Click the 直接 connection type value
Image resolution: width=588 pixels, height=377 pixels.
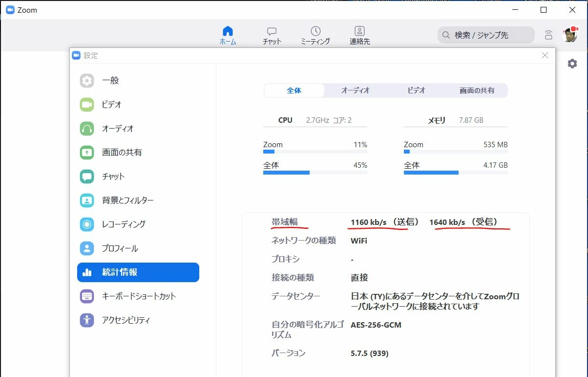[359, 278]
